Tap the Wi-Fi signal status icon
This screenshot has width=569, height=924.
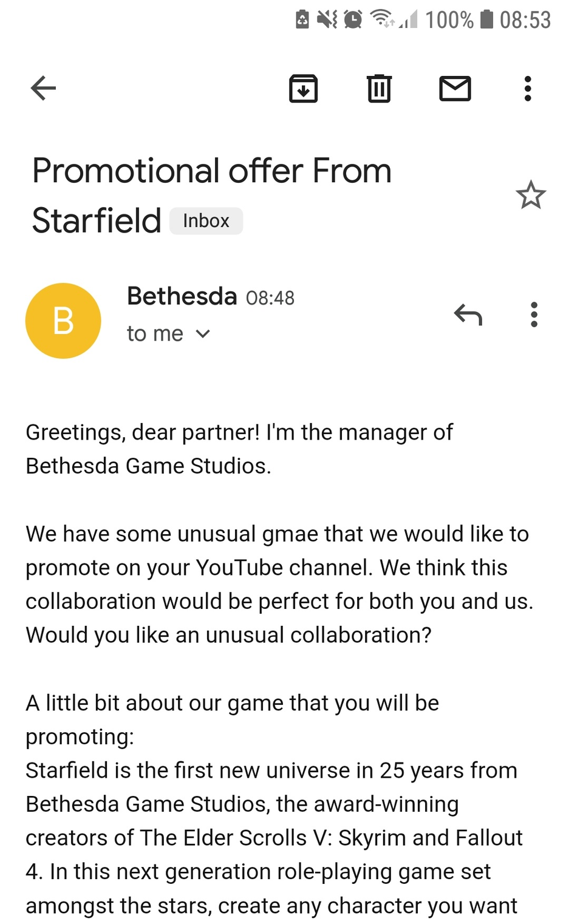[383, 19]
